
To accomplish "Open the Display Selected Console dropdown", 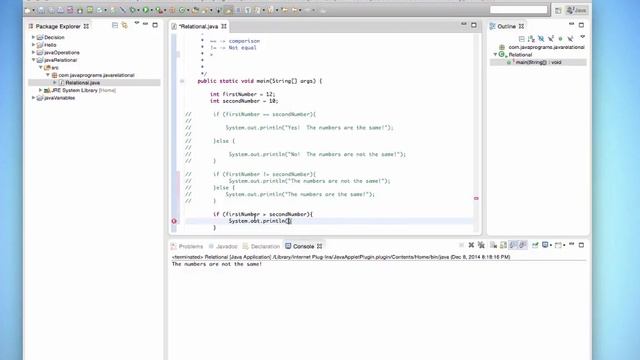I will [551, 245].
